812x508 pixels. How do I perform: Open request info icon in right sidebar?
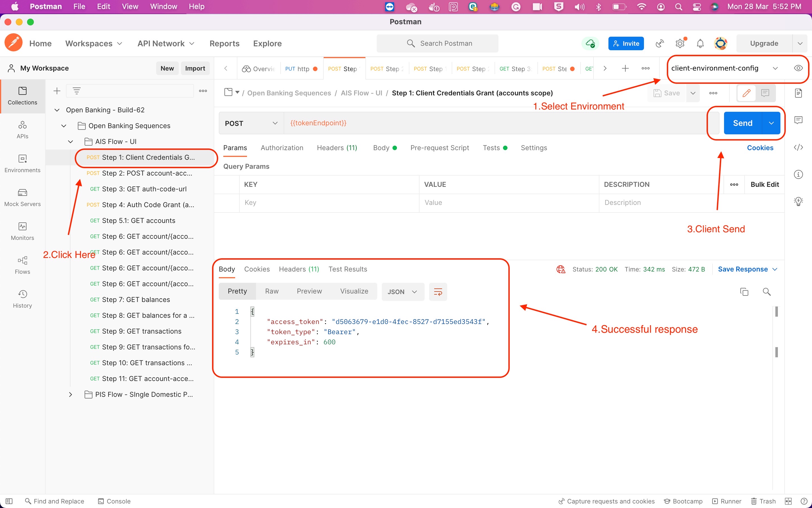click(x=798, y=174)
